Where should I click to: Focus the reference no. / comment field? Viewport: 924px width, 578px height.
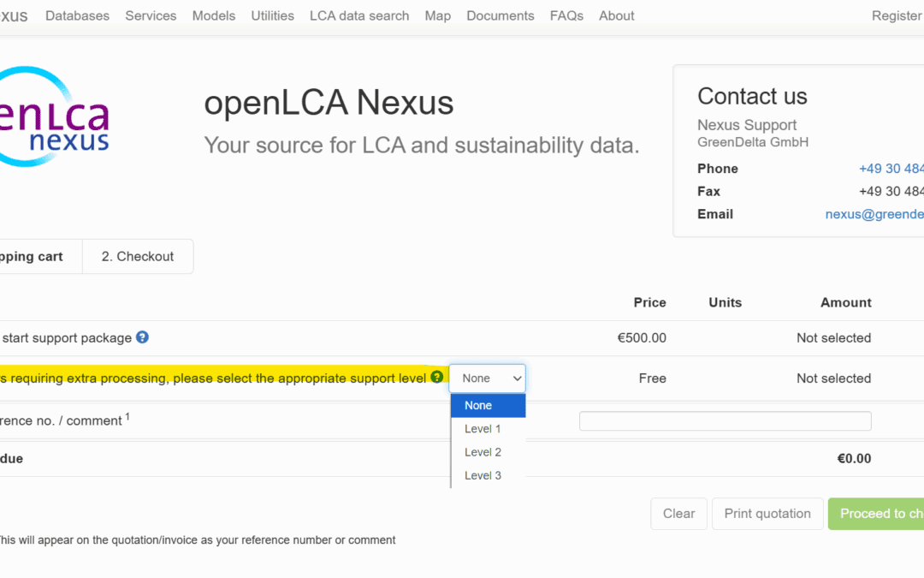726,421
